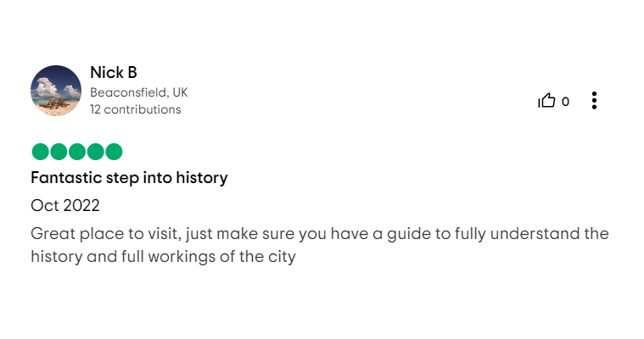Open Nick B's profile avatar photo

(x=56, y=91)
